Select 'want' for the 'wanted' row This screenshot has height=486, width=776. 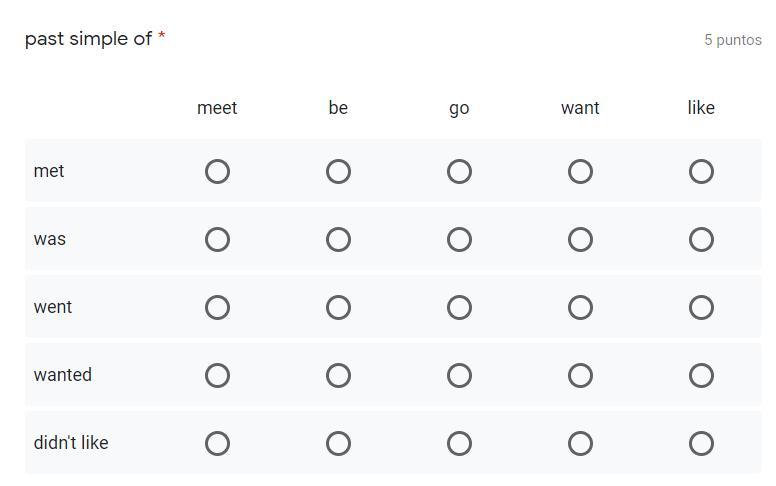coord(580,376)
